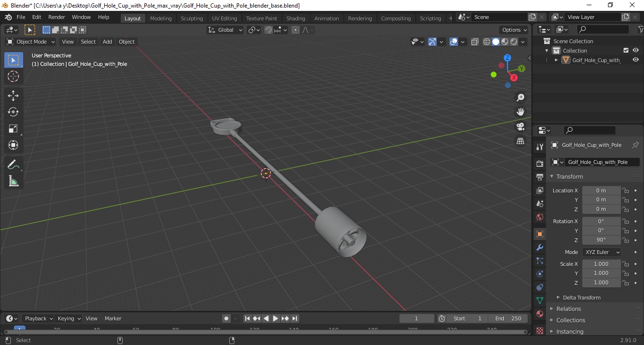Open rotation Mode XYZ Euler dropdown
The height and width of the screenshot is (345, 644).
[x=601, y=252]
